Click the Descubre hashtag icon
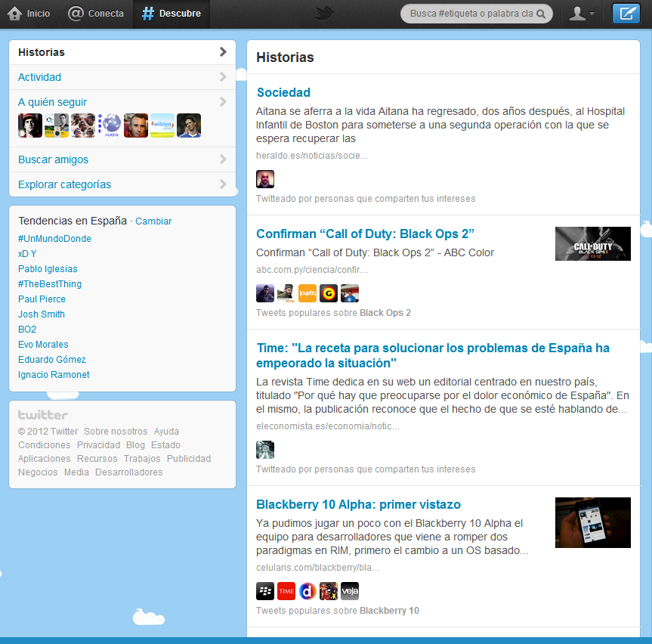Screen dimensions: 652x644 tap(148, 14)
